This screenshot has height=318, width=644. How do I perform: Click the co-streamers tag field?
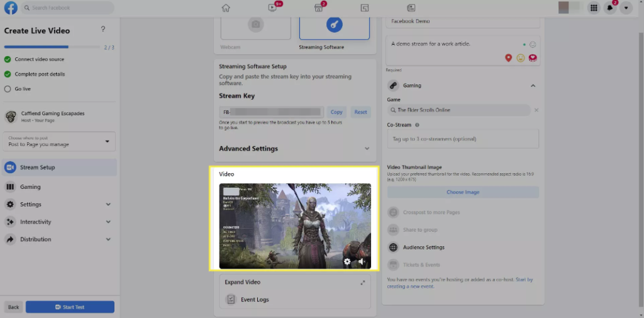coord(463,139)
